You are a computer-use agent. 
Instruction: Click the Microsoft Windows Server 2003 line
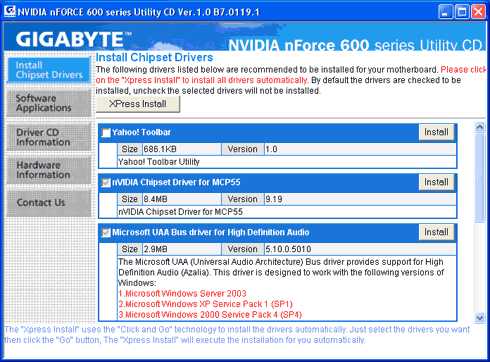[x=182, y=294]
